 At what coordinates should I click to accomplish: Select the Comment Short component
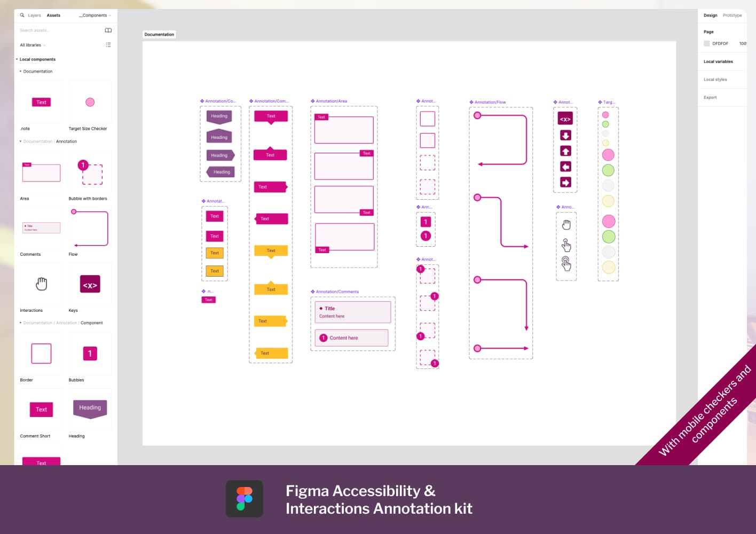(x=41, y=409)
